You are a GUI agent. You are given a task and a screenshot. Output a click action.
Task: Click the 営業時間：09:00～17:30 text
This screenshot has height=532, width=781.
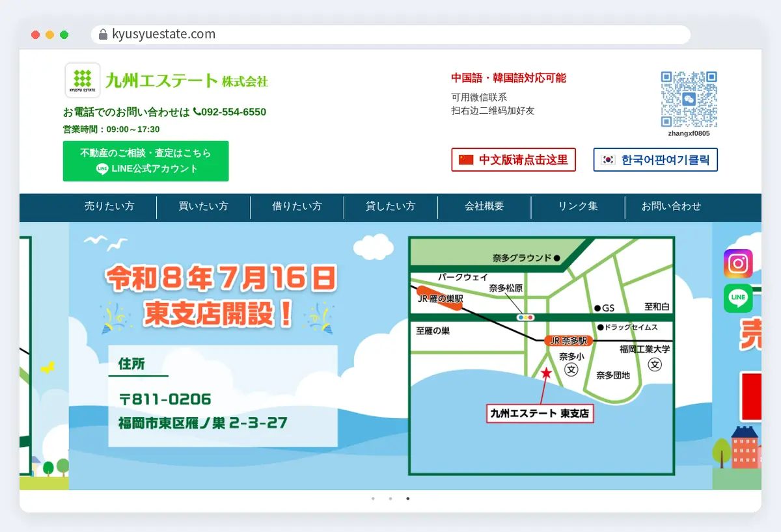click(x=111, y=129)
